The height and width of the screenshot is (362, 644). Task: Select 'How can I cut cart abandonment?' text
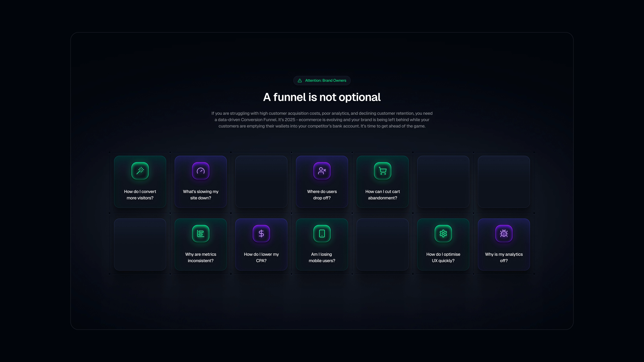click(x=382, y=195)
